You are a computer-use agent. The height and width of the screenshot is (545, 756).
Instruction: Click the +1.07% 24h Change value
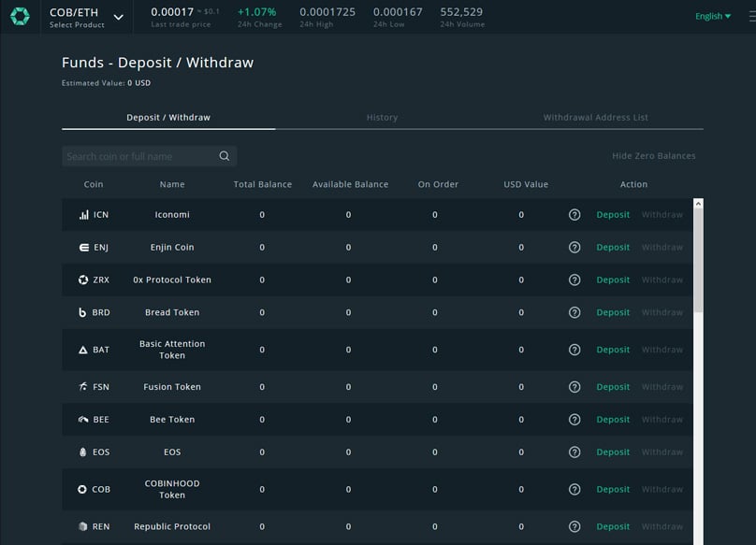pos(256,11)
